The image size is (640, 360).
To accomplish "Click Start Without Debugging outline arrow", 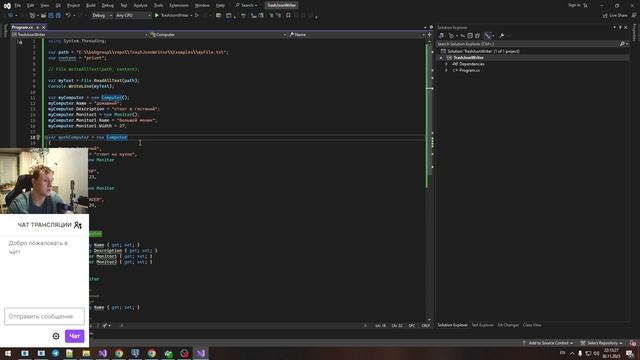I will [x=197, y=15].
